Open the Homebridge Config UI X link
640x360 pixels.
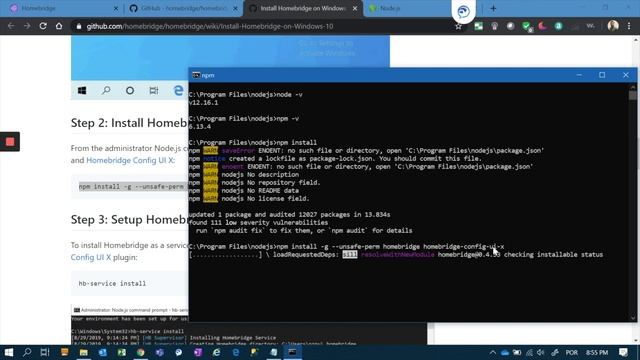coord(130,160)
